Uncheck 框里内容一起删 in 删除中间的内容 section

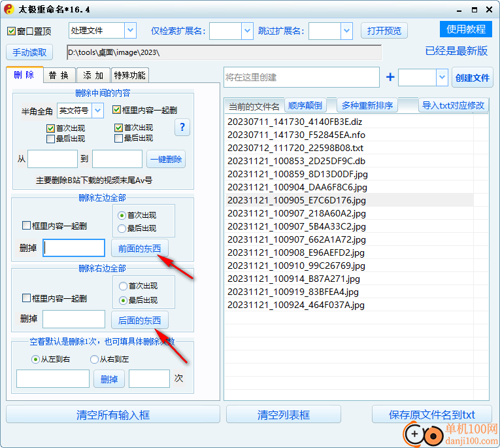click(116, 110)
